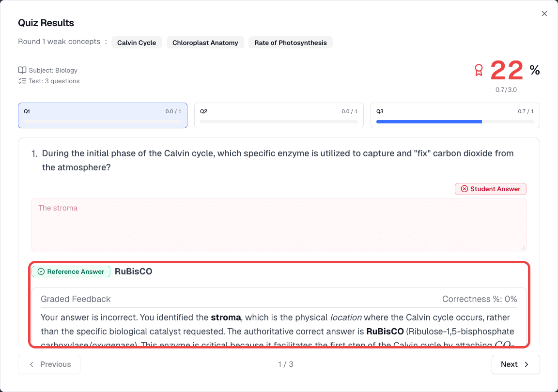The width and height of the screenshot is (558, 392).
Task: Click the 22 percent score number
Action: [507, 70]
